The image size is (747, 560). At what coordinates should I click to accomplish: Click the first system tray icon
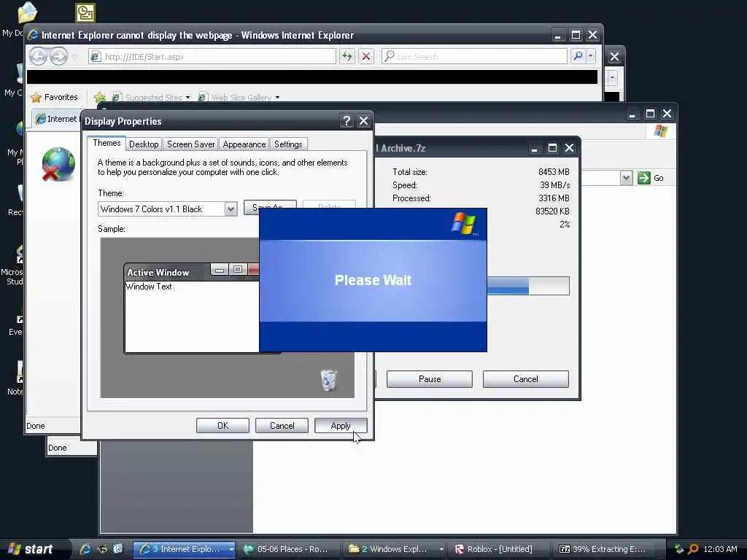click(679, 549)
